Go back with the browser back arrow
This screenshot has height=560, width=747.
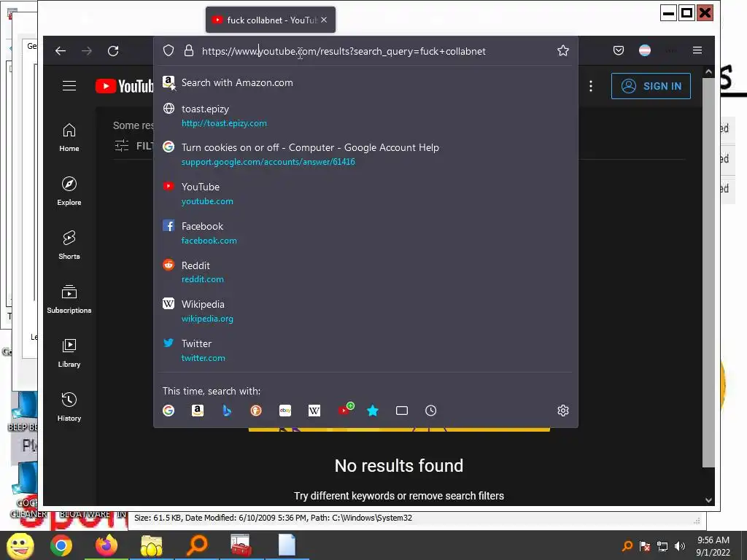[61, 51]
